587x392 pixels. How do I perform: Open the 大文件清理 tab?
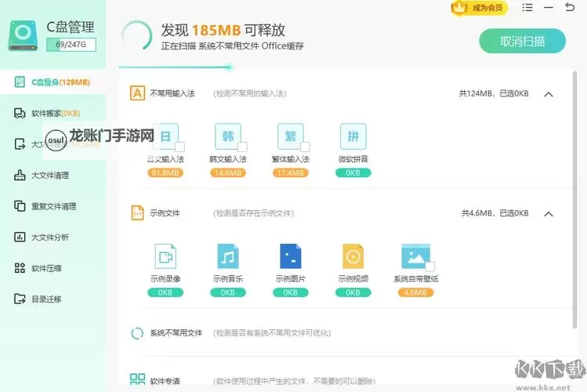53,175
